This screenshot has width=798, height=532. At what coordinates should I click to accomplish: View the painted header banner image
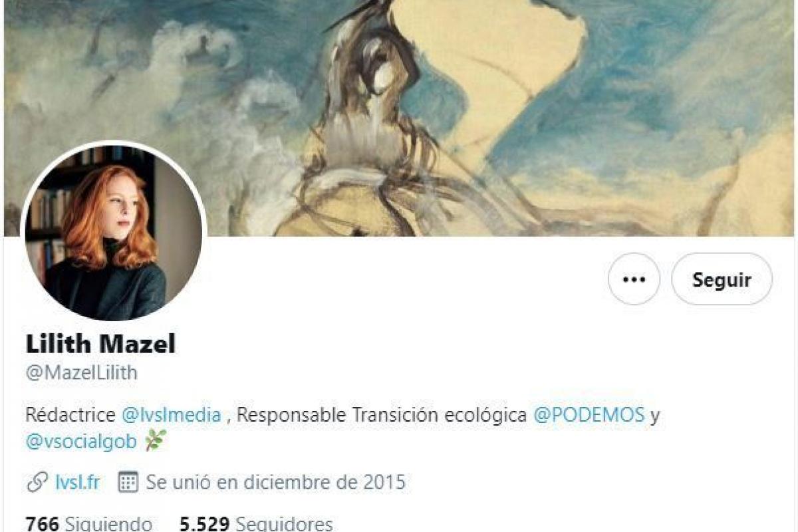click(x=399, y=118)
